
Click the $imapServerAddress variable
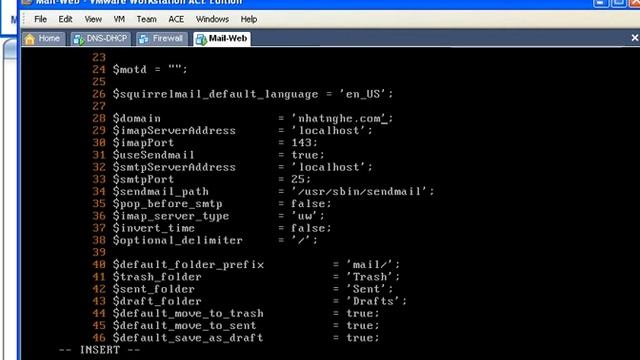coord(174,131)
